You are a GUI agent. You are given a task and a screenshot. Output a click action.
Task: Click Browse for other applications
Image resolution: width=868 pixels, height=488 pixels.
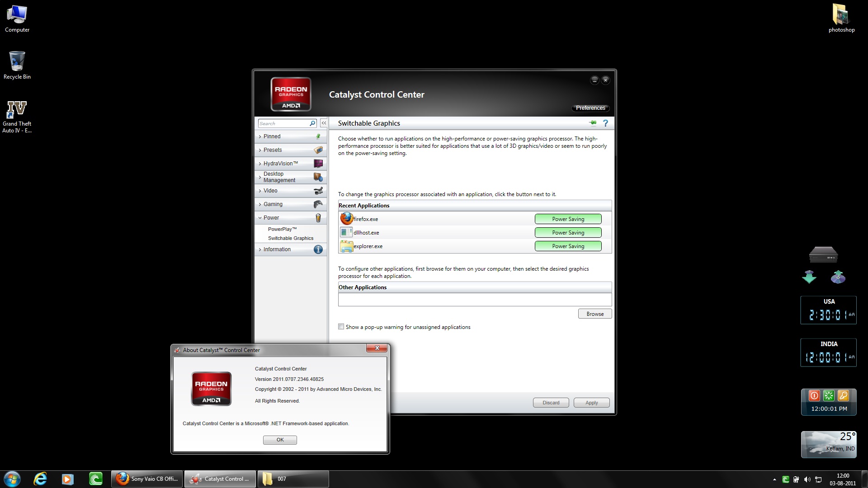coord(595,314)
